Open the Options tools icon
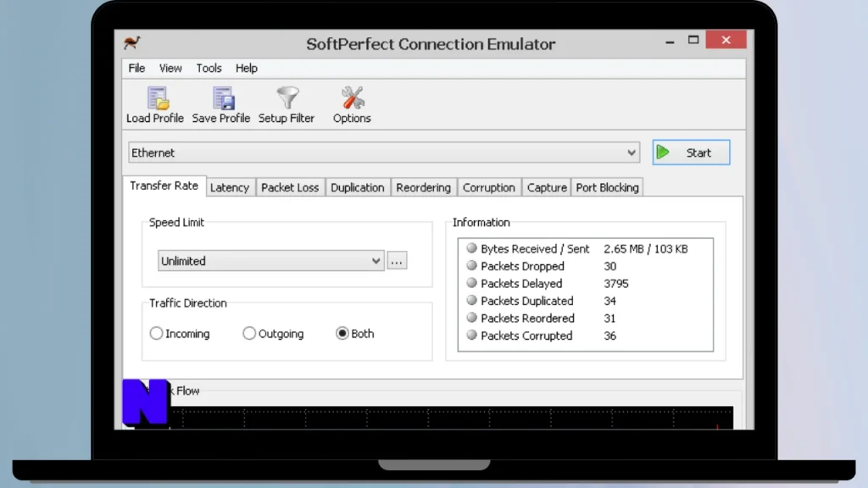 click(x=353, y=98)
